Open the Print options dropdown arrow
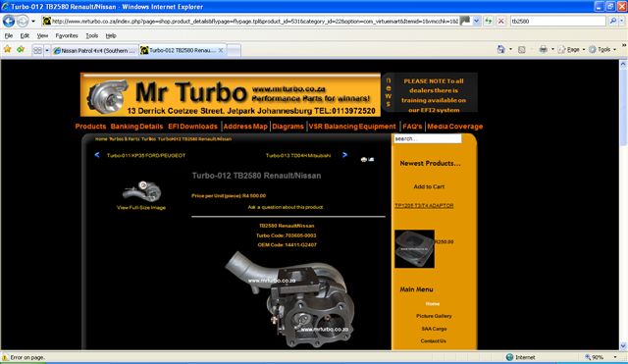 pos(552,49)
